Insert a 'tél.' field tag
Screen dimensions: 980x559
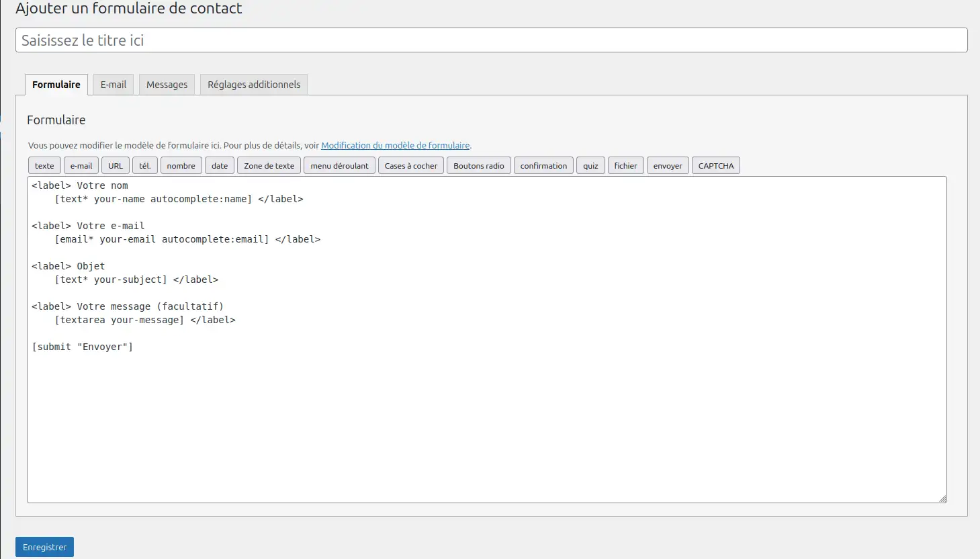click(145, 166)
